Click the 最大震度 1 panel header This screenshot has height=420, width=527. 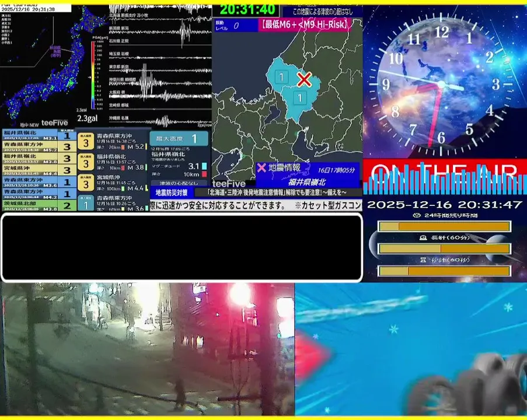[179, 138]
